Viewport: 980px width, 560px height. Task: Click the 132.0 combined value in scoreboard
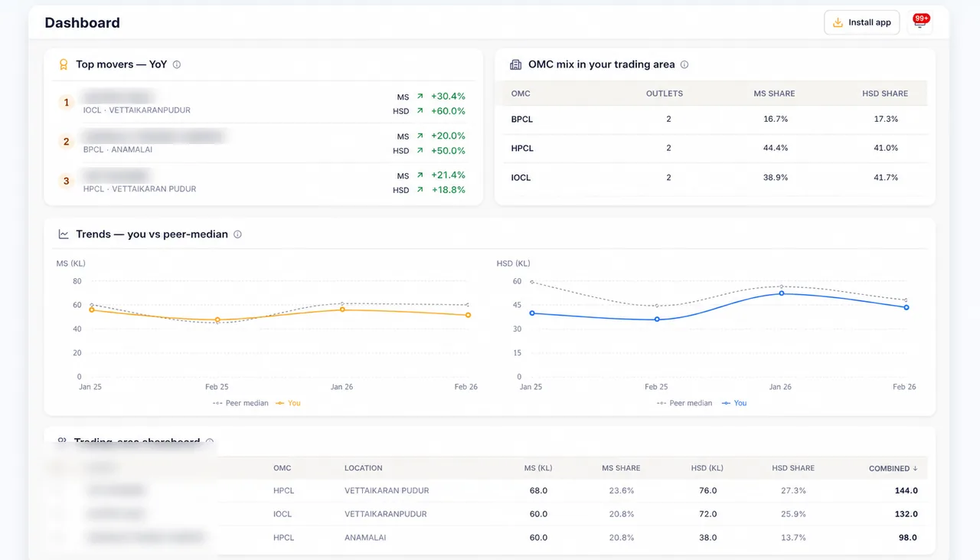tap(906, 514)
